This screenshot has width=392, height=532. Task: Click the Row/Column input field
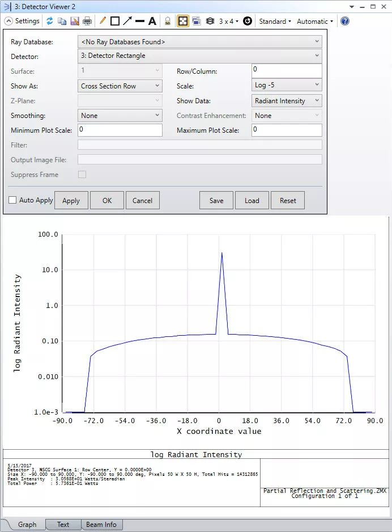click(287, 70)
